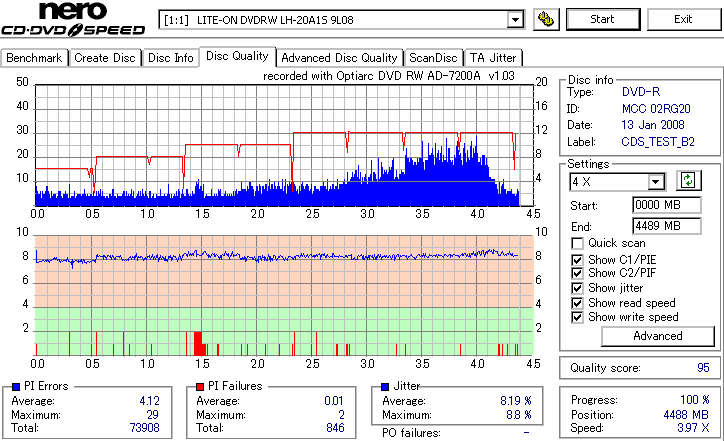Open the Create Disc tab
This screenshot has height=441, width=724.
click(x=105, y=58)
